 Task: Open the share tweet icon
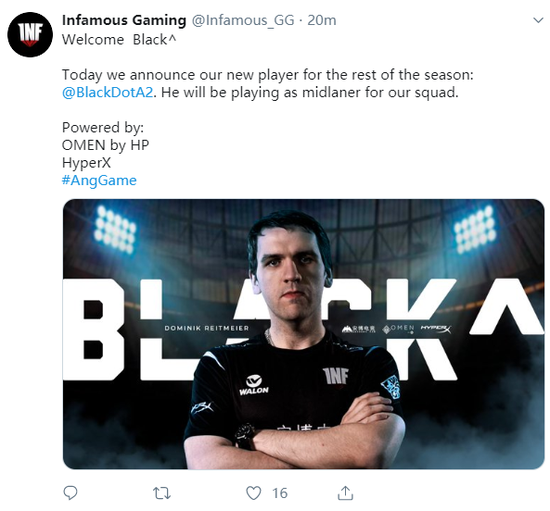coord(345,493)
